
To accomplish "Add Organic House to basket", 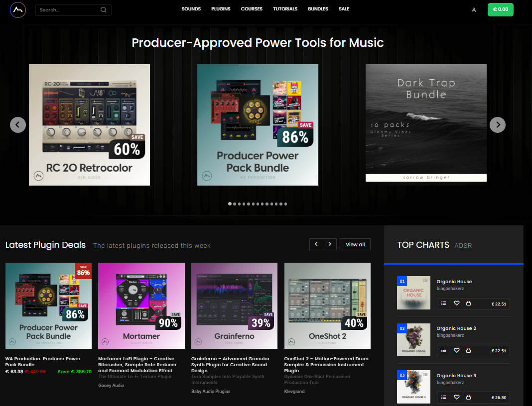I will click(468, 304).
